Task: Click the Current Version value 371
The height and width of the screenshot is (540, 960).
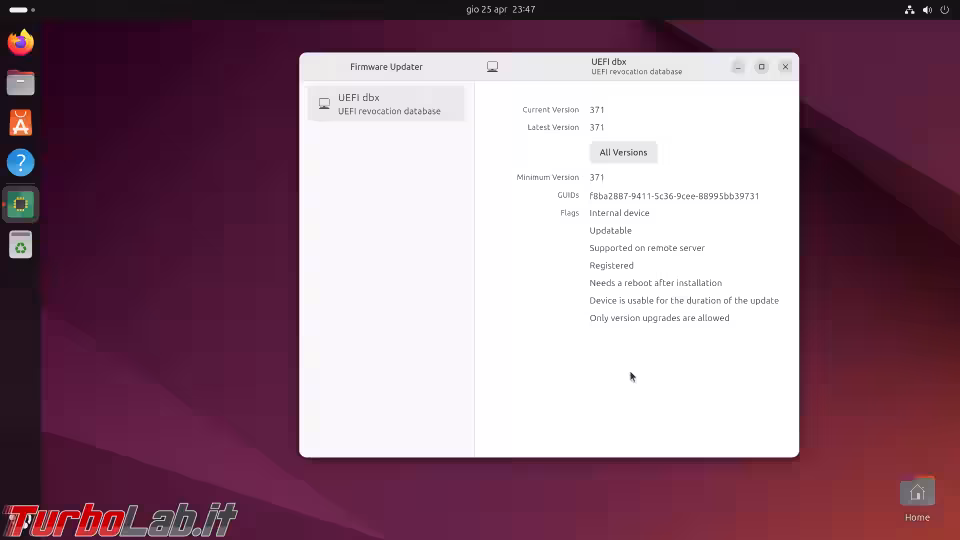Action: tap(597, 110)
